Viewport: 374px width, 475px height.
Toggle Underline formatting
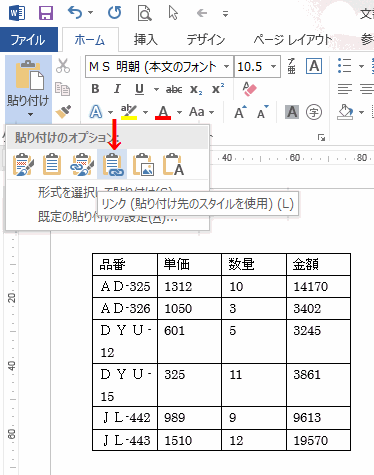pos(139,89)
